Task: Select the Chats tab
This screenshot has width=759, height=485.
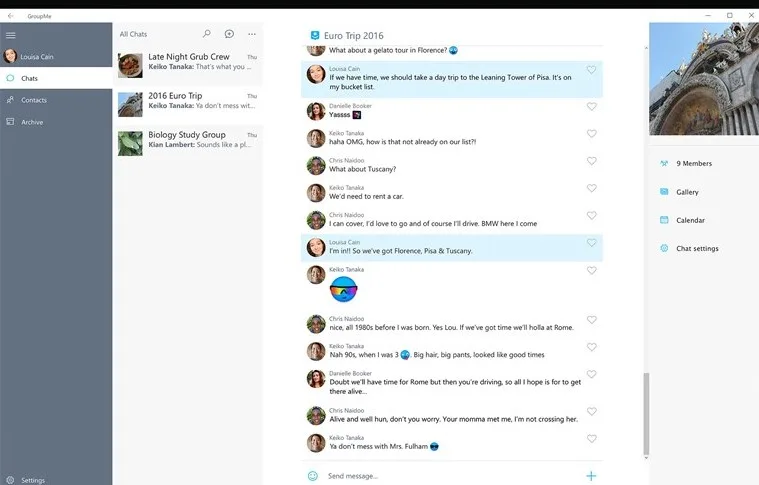Action: [x=56, y=78]
